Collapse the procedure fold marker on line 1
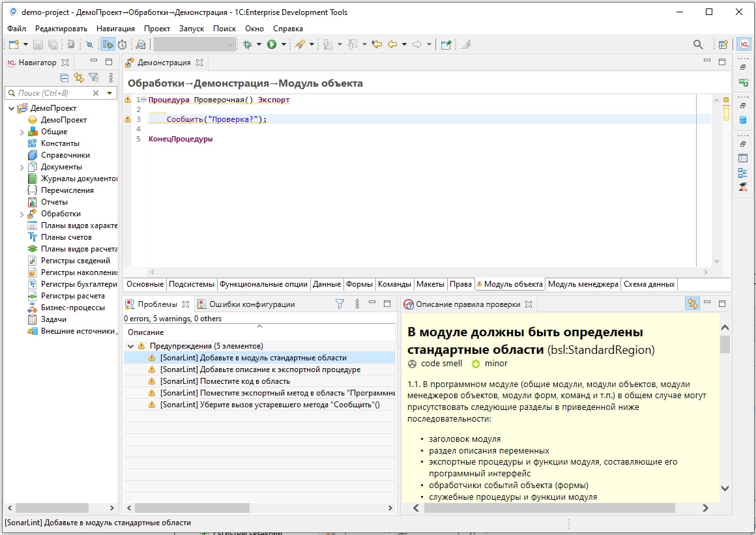 pyautogui.click(x=143, y=99)
